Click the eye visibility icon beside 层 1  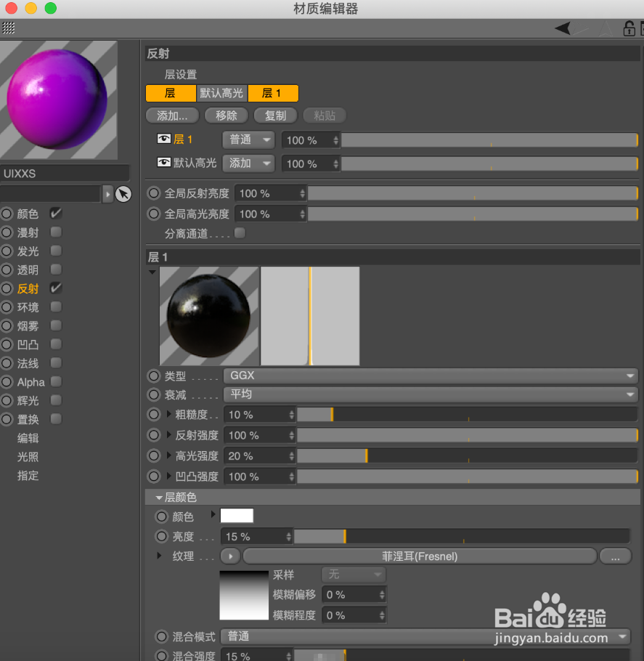click(164, 139)
